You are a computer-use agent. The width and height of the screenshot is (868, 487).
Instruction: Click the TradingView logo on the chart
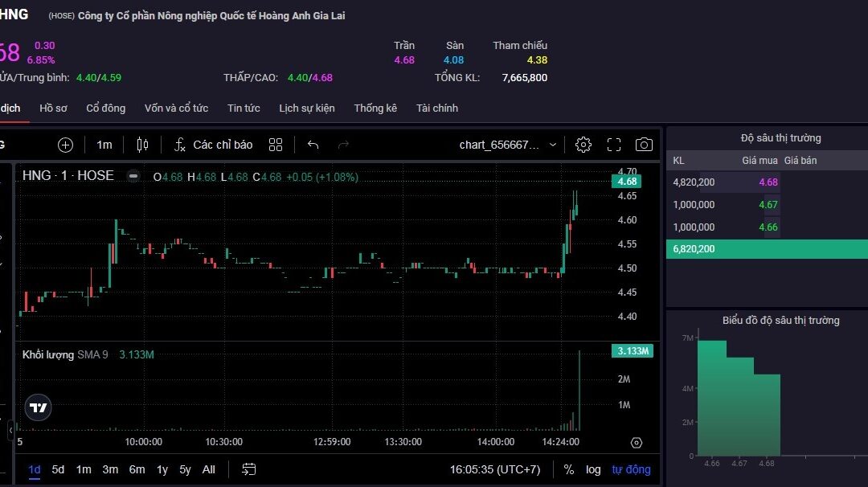(x=39, y=407)
